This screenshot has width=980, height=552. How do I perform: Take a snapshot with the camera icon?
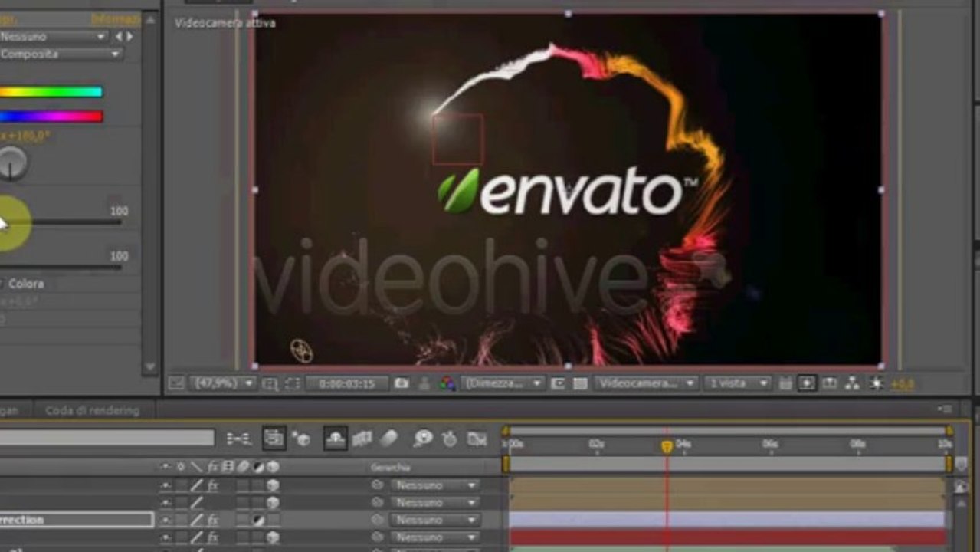(402, 383)
